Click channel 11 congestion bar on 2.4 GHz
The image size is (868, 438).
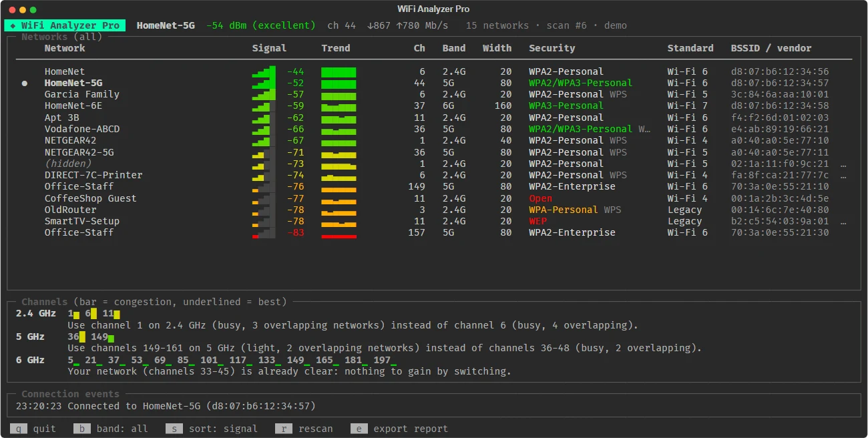click(117, 314)
